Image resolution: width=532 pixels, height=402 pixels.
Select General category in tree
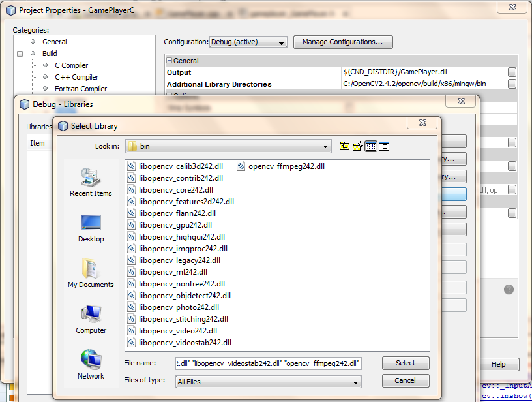(x=55, y=42)
